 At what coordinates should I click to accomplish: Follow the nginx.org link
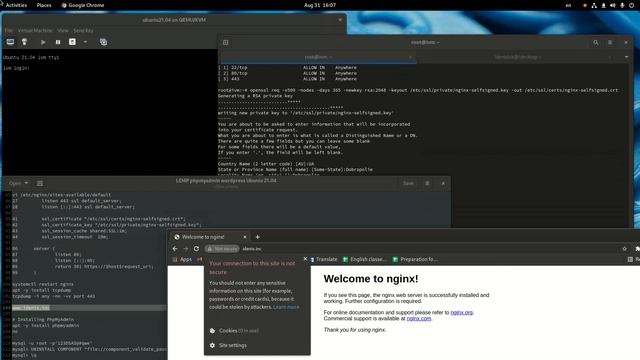[x=462, y=313]
